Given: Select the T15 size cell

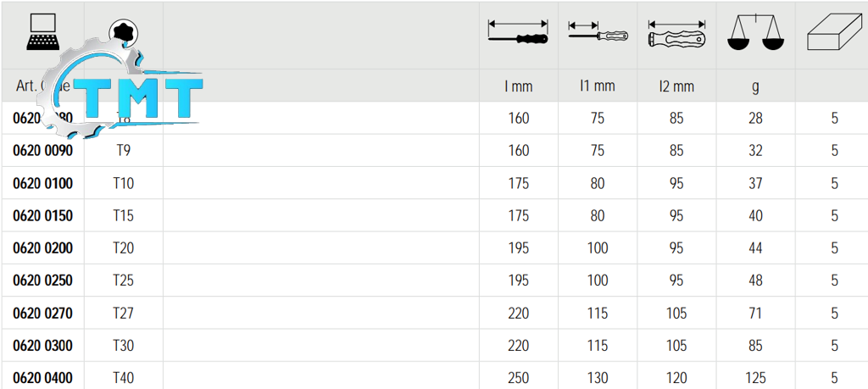Looking at the screenshot, I should (124, 216).
